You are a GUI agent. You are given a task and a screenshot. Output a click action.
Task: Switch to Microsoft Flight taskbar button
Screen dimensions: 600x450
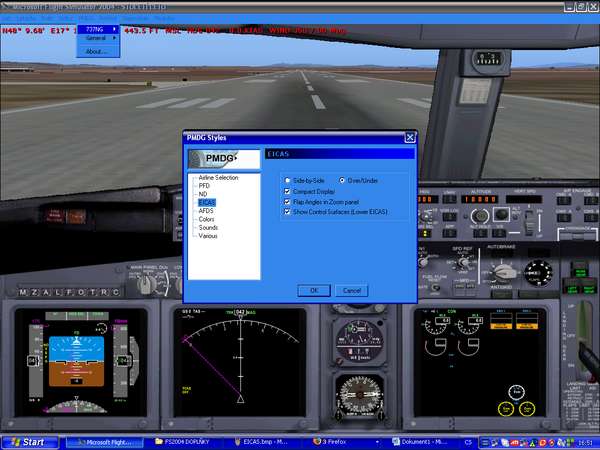(105, 442)
